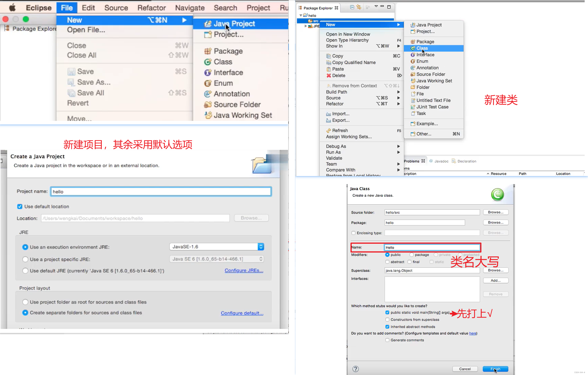Click Cancel button in Java Class dialog

click(465, 369)
